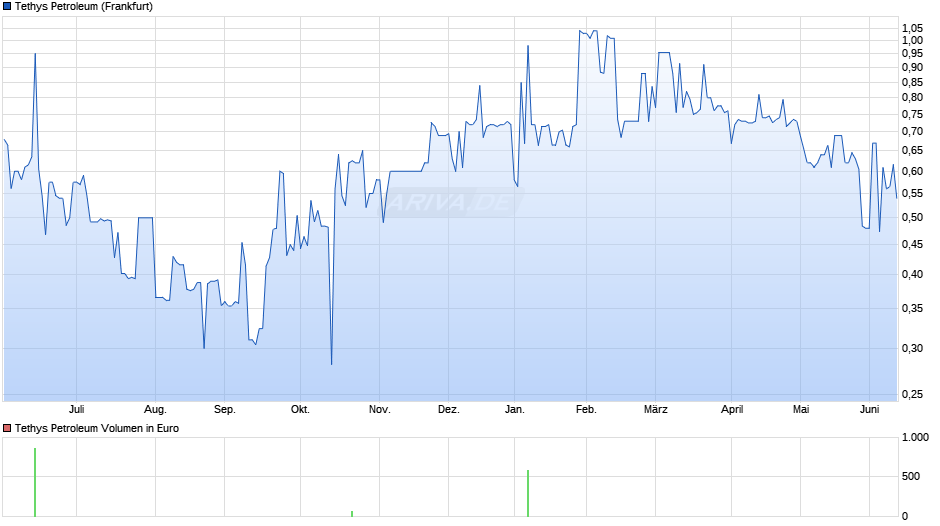Click the 1.000 volume axis value
940x526 pixels.
(915, 437)
